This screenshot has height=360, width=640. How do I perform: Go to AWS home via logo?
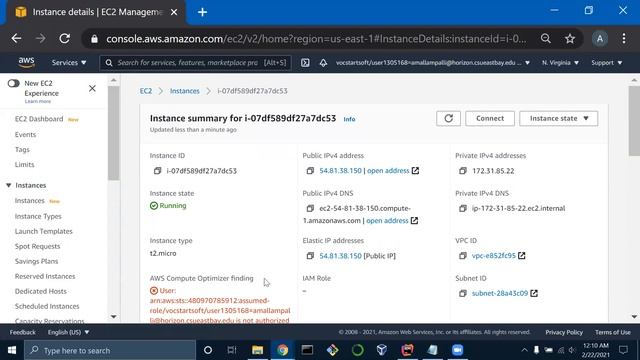point(27,62)
